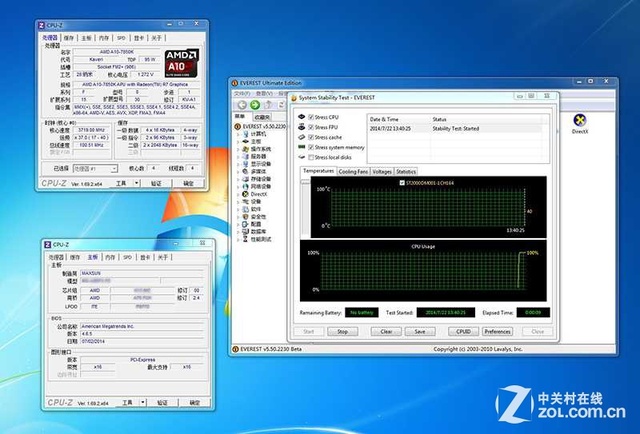The height and width of the screenshot is (434, 640).
Task: Uncheck the Stress cache checkbox
Action: click(311, 137)
